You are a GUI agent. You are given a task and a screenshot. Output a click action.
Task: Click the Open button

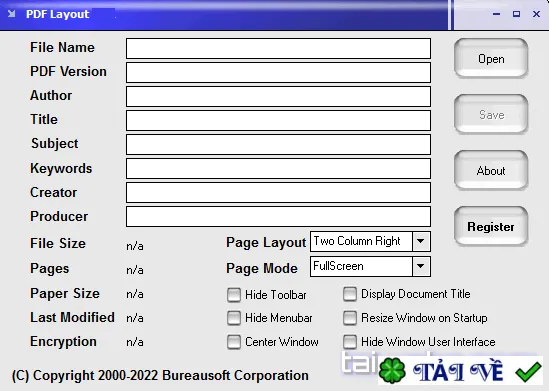pyautogui.click(x=491, y=58)
